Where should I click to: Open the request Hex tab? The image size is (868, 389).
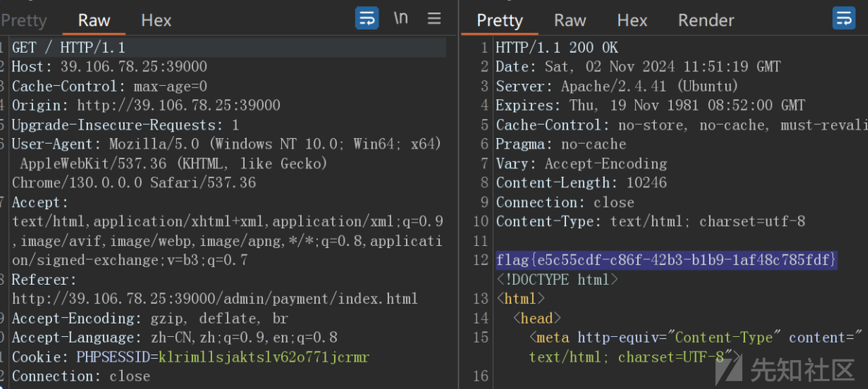tap(156, 20)
